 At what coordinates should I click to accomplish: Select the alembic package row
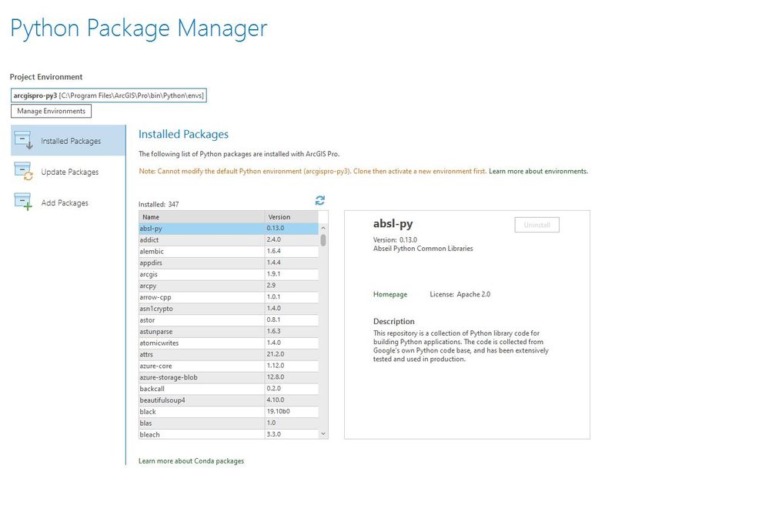(x=229, y=251)
